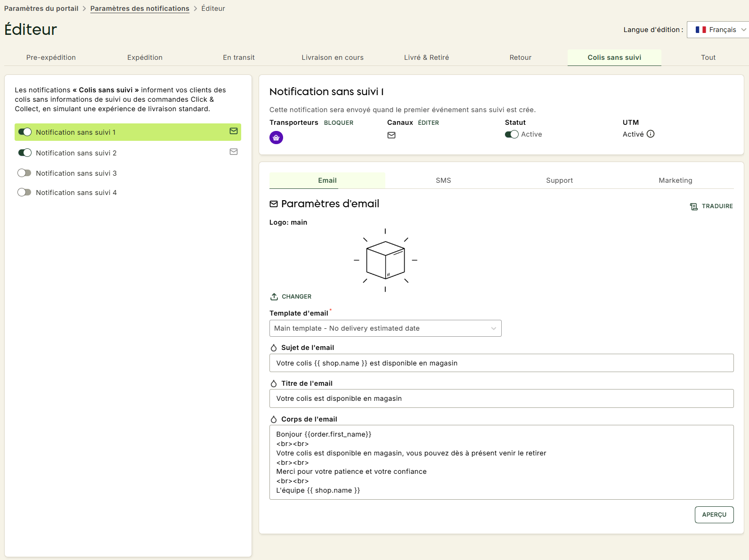Click the CHANGER logo text

coord(297,297)
